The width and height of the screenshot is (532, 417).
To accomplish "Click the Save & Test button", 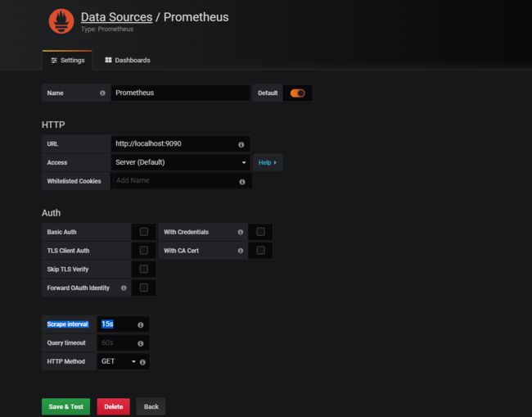I will [65, 407].
